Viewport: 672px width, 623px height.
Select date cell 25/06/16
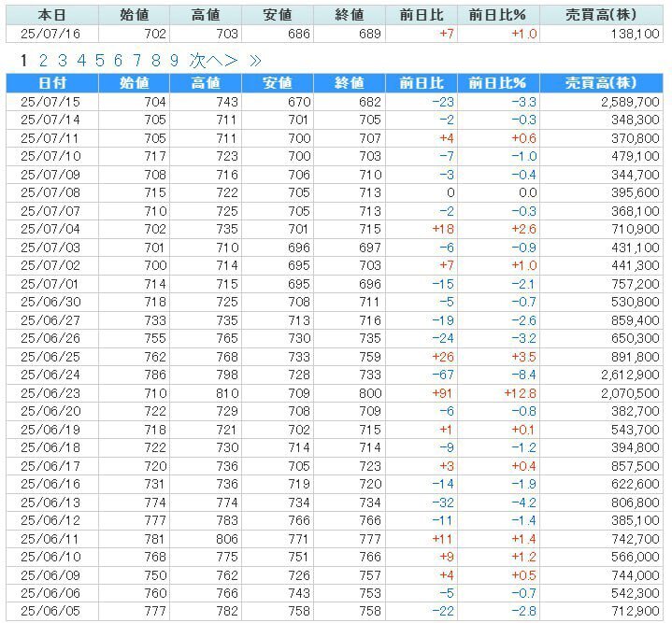click(x=50, y=484)
